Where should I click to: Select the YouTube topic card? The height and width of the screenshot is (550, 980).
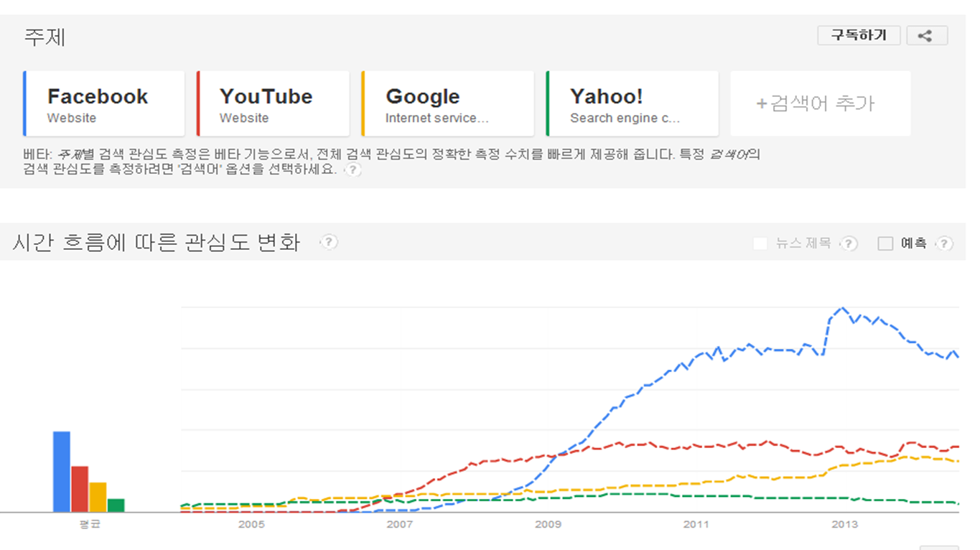[x=273, y=103]
